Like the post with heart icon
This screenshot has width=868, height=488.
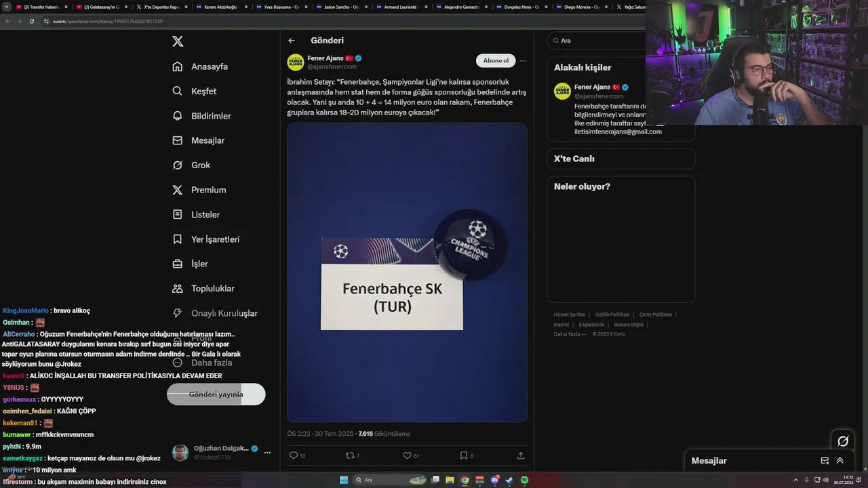(x=407, y=455)
